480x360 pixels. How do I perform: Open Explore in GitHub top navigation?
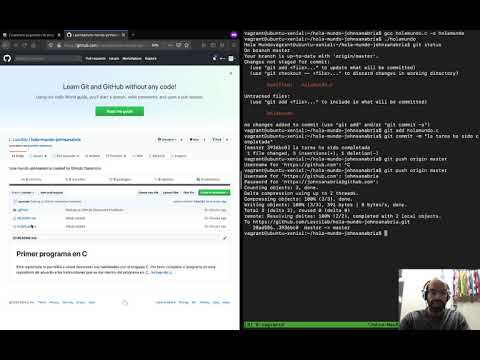pos(151,59)
